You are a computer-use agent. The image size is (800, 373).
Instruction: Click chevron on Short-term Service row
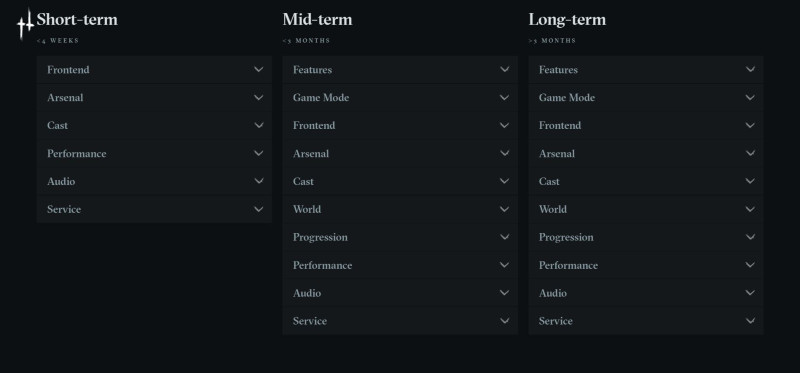pyautogui.click(x=259, y=209)
